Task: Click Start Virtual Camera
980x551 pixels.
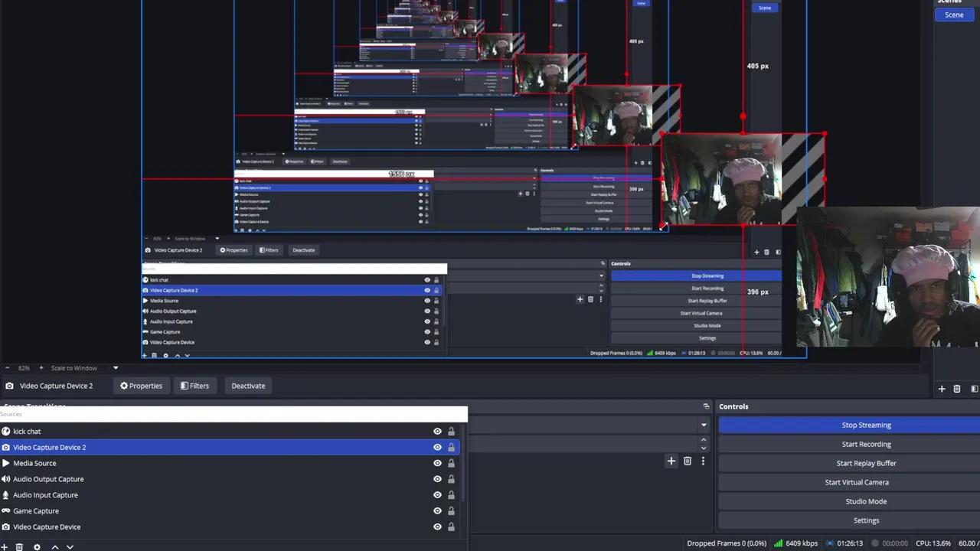Action: [x=849, y=482]
